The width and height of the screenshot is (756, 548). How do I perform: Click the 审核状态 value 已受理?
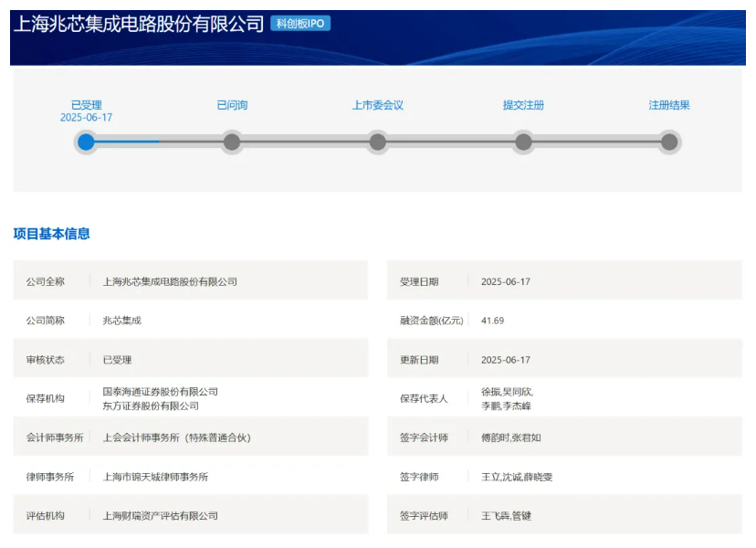point(117,360)
